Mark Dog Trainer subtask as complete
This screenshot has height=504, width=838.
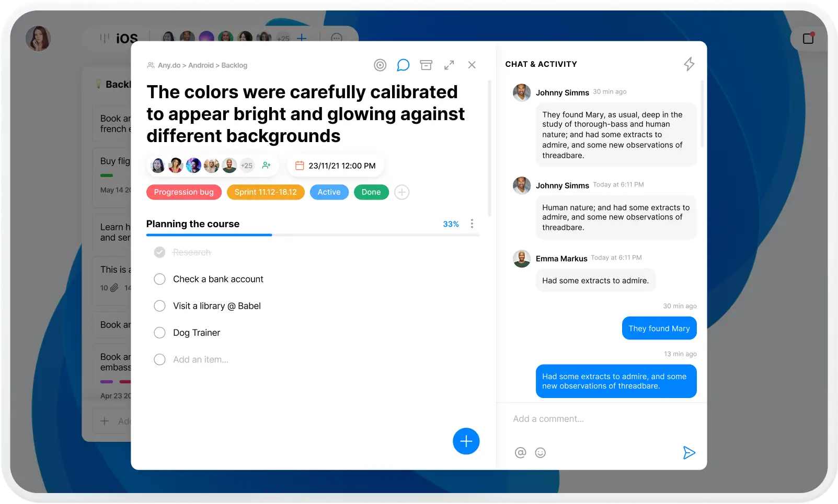[x=160, y=333]
